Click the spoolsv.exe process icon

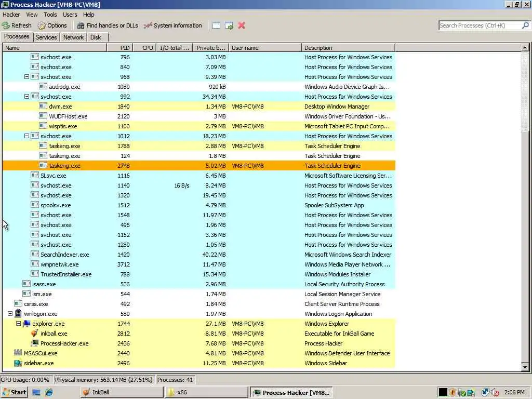point(35,205)
